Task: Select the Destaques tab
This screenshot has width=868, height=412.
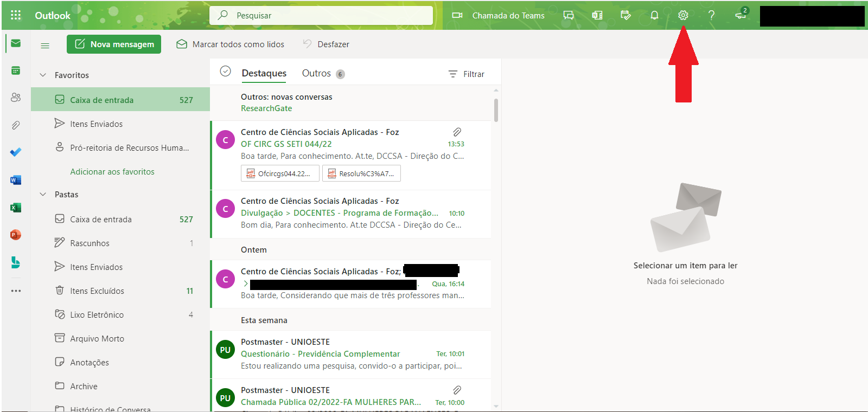Action: [x=264, y=74]
